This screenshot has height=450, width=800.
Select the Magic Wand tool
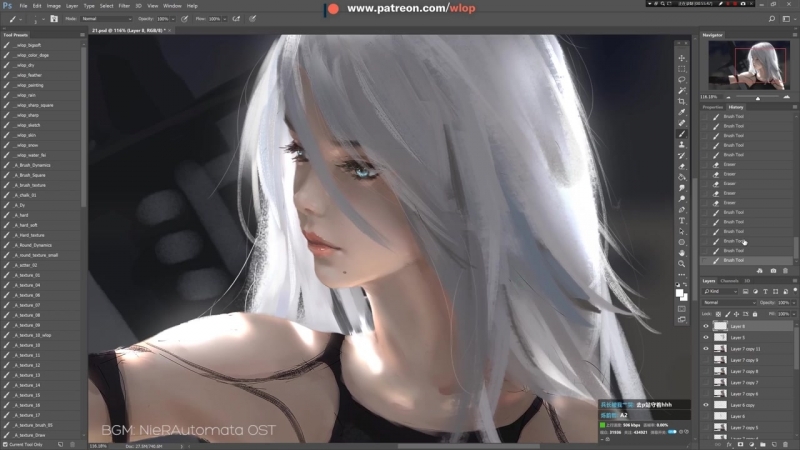(x=682, y=90)
